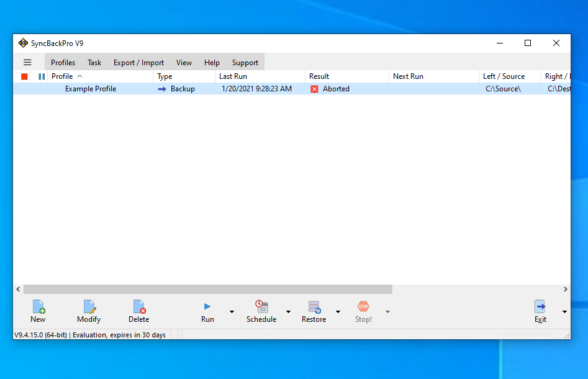Expand the Exit dropdown arrow
The width and height of the screenshot is (588, 379).
point(564,312)
